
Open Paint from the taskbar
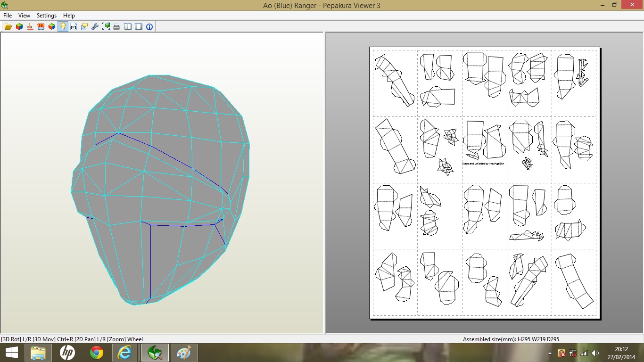184,353
